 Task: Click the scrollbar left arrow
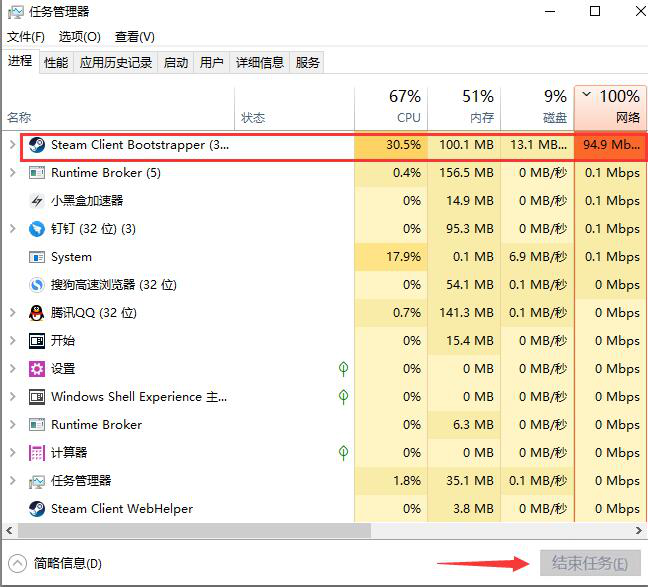coord(10,530)
